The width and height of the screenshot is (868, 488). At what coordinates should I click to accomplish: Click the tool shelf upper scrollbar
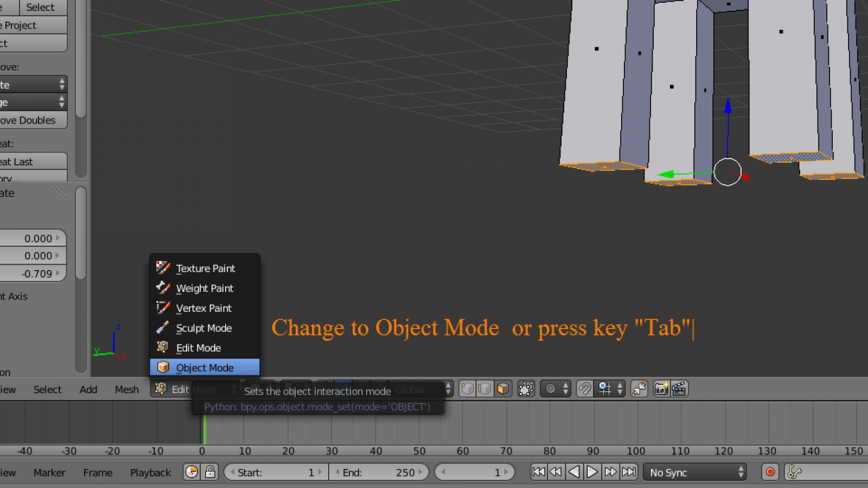pyautogui.click(x=81, y=59)
